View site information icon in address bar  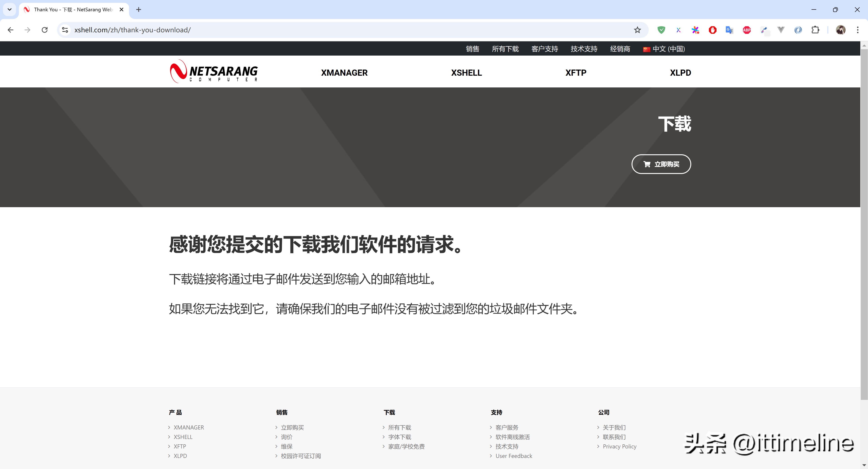point(65,30)
